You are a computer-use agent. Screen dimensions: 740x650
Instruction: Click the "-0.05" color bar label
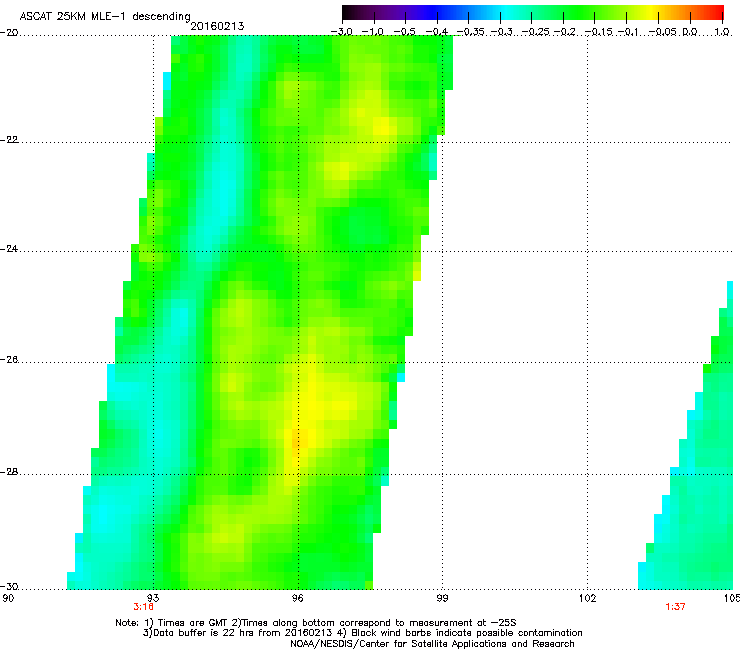(x=662, y=32)
